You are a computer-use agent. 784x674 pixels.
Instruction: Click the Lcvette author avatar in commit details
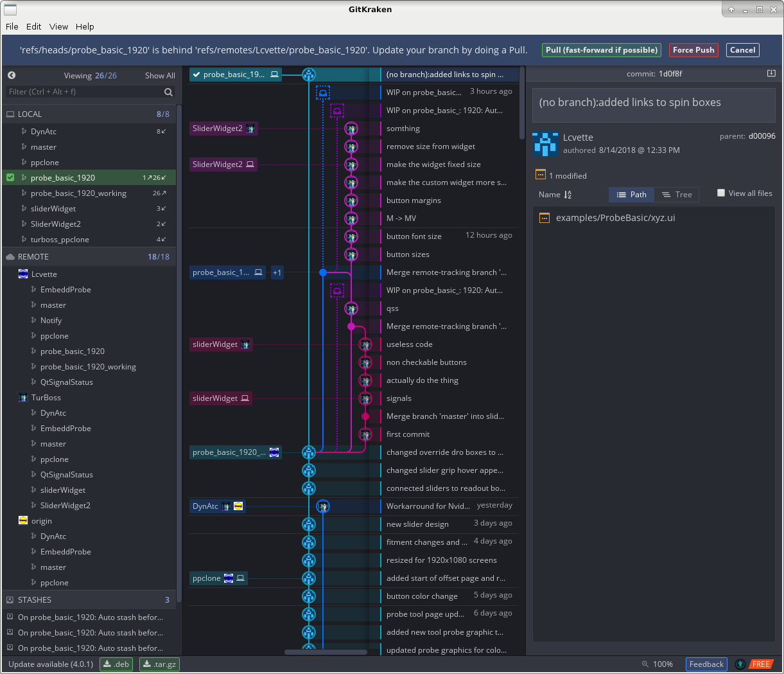click(545, 144)
